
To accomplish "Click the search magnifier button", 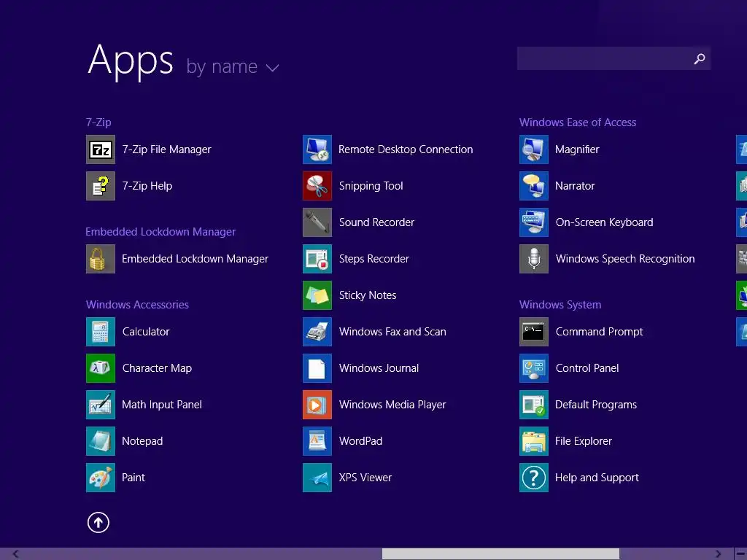I will 700,58.
